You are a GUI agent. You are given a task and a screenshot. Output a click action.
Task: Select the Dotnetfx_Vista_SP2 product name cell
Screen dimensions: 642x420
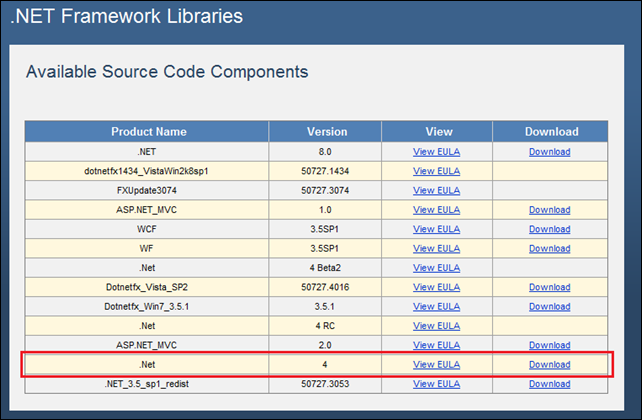pos(148,287)
